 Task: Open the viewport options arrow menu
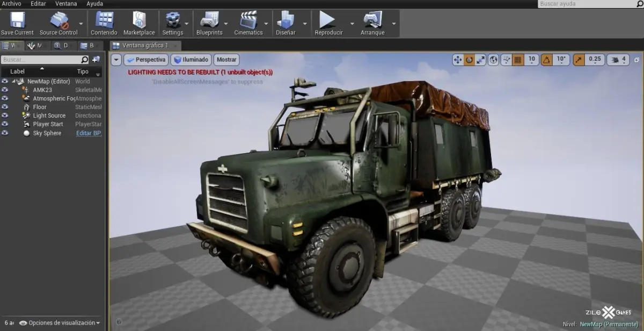click(x=116, y=60)
